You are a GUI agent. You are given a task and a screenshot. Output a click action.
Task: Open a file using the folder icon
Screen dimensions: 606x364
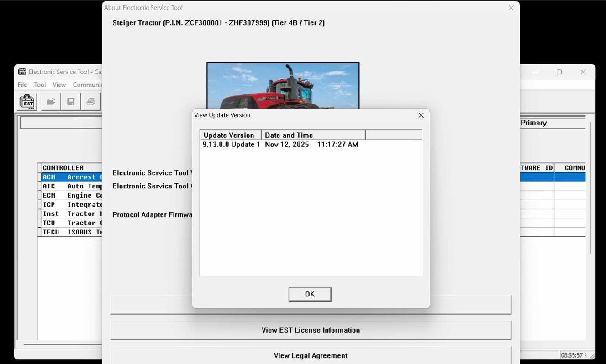[51, 101]
